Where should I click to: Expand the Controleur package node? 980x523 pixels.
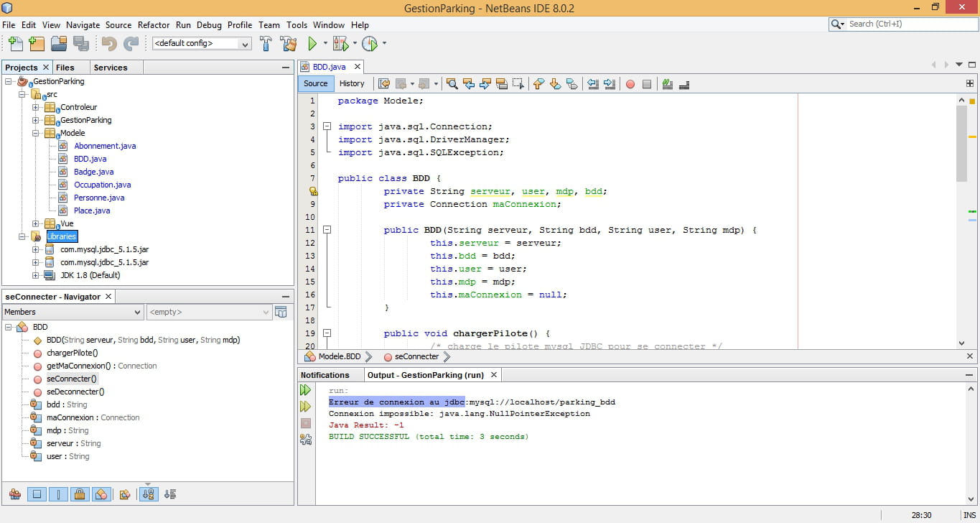point(35,108)
